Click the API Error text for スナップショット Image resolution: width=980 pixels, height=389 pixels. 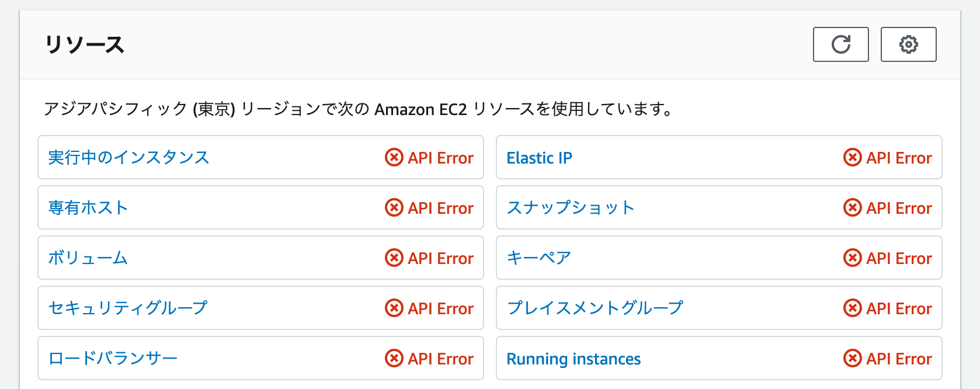[x=899, y=208]
